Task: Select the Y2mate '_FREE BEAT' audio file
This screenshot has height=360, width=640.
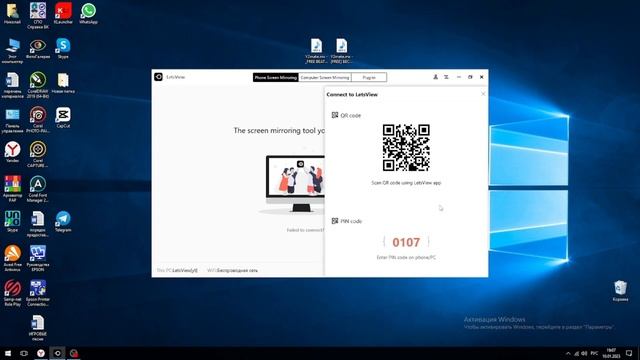Action: click(x=316, y=51)
